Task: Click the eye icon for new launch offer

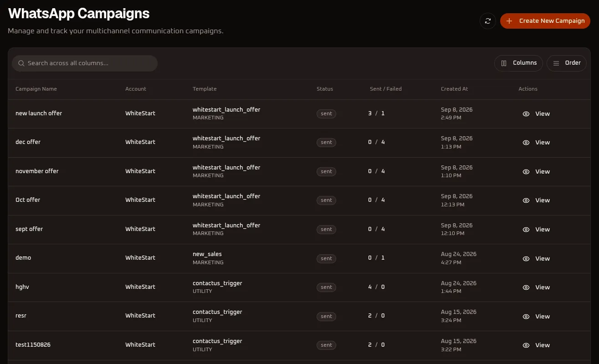Action: [526, 114]
